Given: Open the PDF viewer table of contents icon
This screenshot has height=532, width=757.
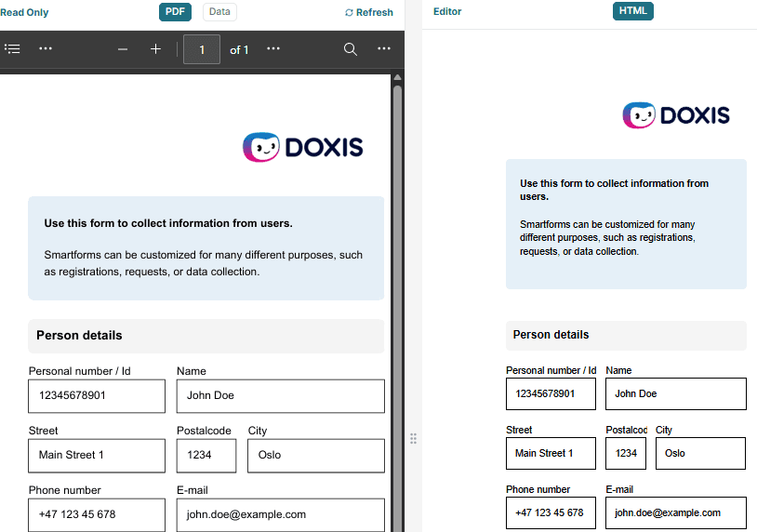Looking at the screenshot, I should [x=12, y=48].
